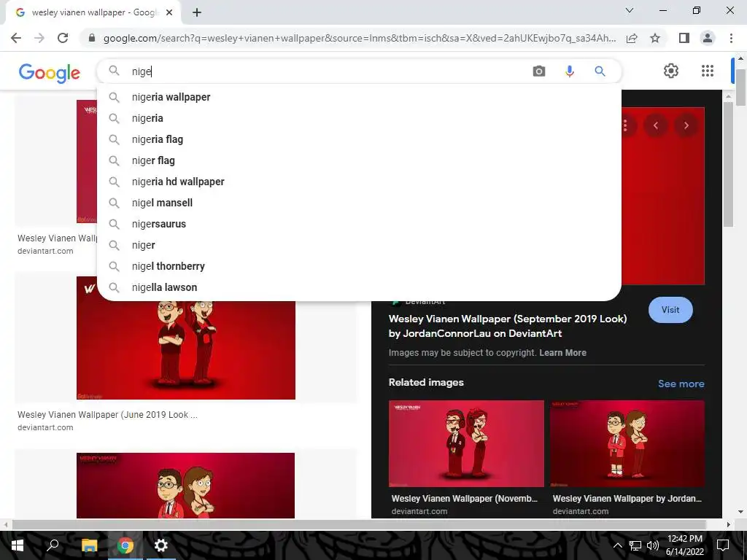Go to the Google logo homepage
The height and width of the screenshot is (560, 747).
50,73
